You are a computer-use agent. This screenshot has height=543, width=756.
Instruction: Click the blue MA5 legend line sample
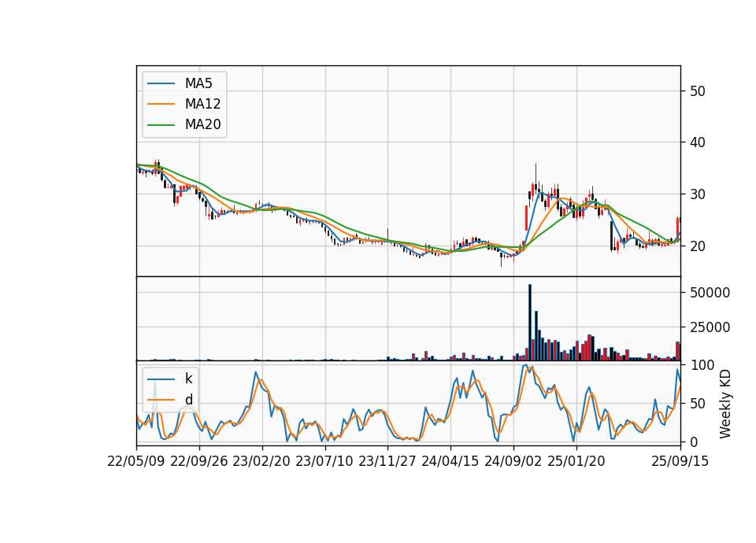[x=161, y=83]
